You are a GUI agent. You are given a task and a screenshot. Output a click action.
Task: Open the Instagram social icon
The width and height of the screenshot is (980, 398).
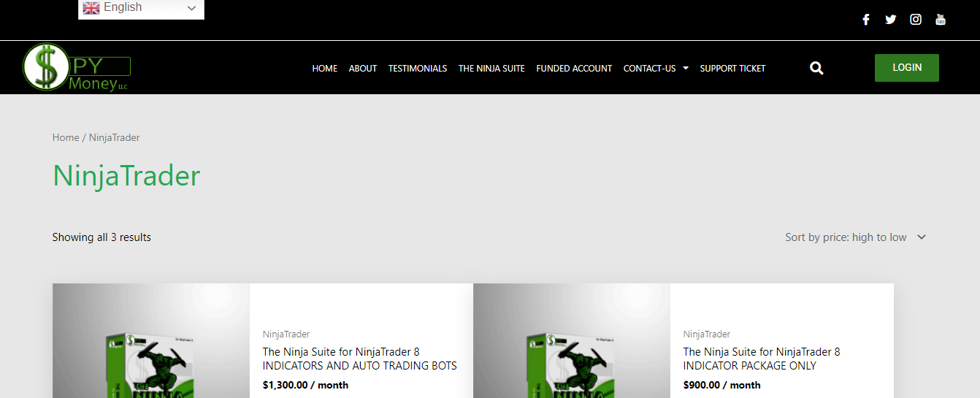point(916,20)
